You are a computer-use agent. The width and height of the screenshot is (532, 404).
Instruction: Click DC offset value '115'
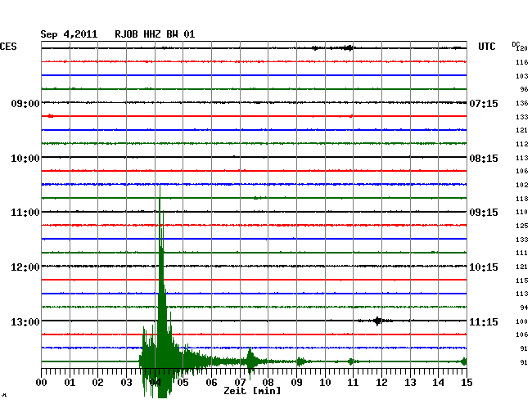pos(522,281)
